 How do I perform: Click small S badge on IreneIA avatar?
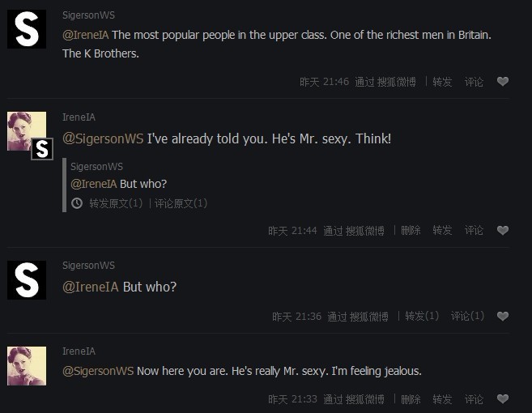41,149
